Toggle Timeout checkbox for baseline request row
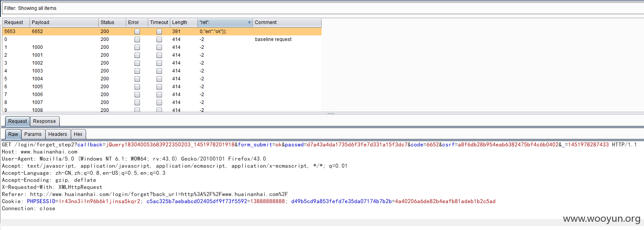This screenshot has width=644, height=230. tap(159, 39)
